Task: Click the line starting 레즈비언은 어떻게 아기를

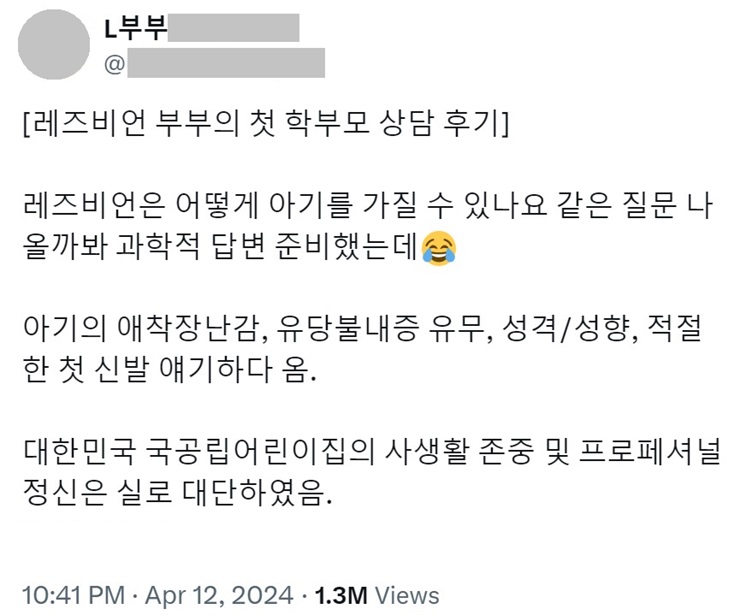Action: [x=368, y=207]
